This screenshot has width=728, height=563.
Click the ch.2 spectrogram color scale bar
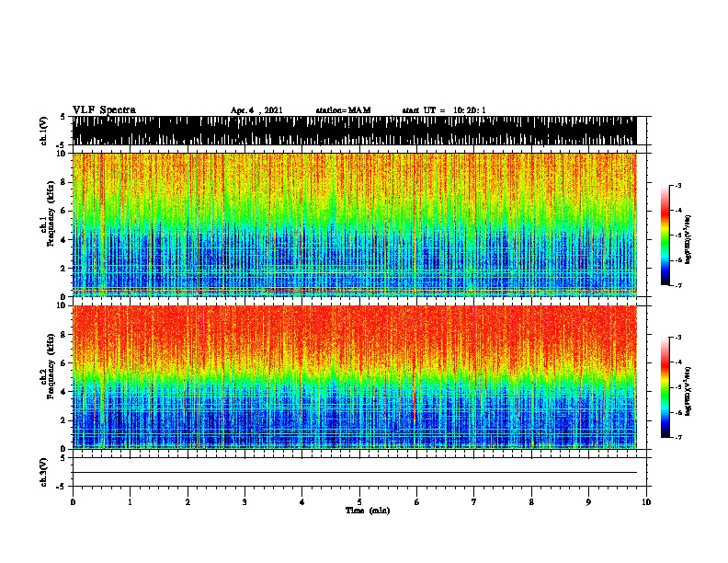click(x=665, y=387)
